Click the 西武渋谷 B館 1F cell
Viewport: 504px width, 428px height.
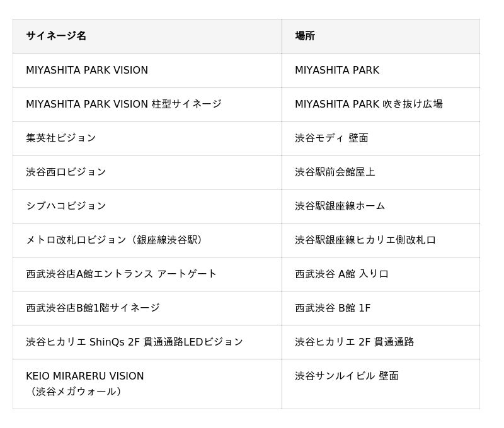coord(333,308)
